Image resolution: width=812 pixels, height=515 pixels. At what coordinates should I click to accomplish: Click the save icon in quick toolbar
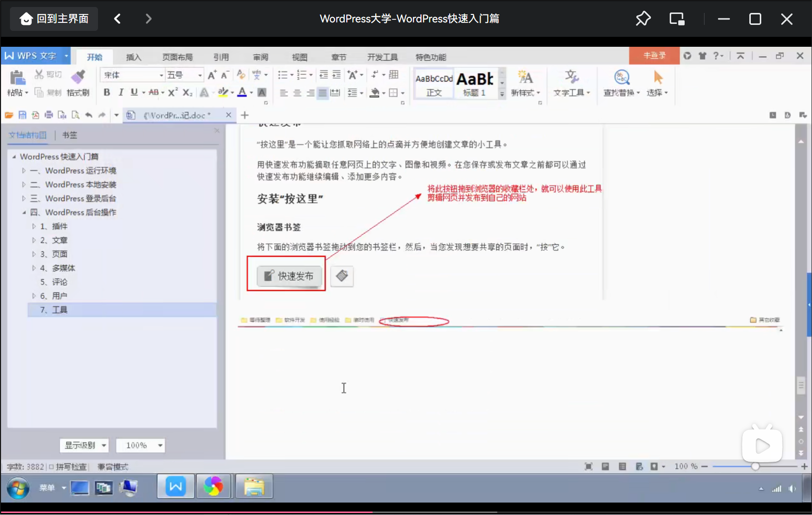[x=22, y=115]
